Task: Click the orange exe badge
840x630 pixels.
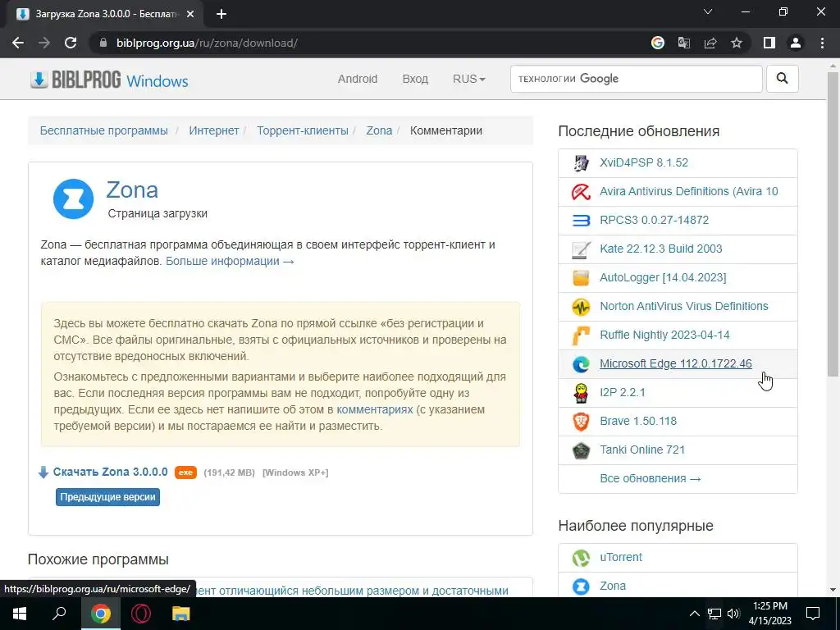Action: tap(185, 472)
